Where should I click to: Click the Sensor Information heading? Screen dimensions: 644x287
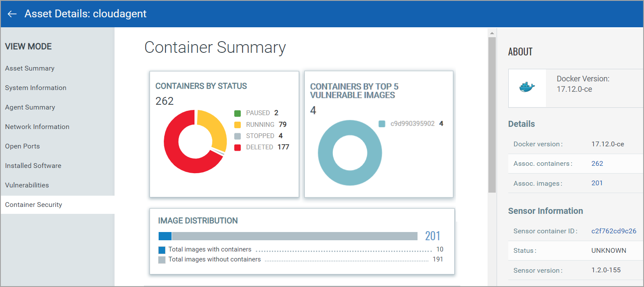click(545, 211)
